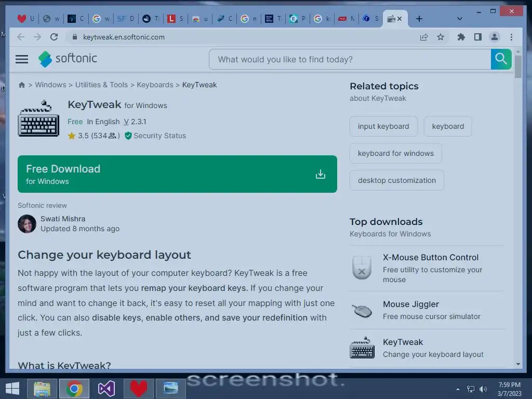Reload the page with the refresh icon
532x399 pixels.
pos(54,37)
